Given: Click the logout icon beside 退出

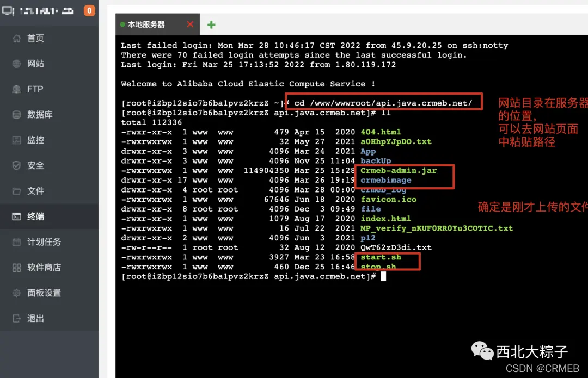Looking at the screenshot, I should [x=16, y=318].
